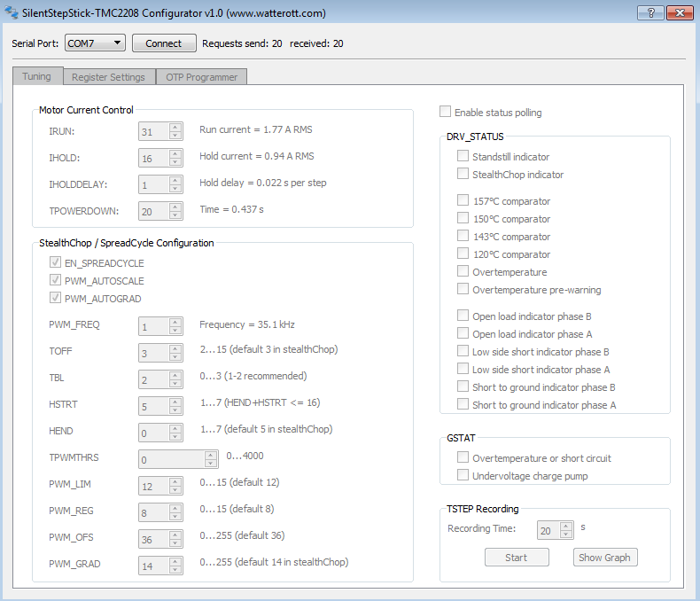This screenshot has height=601, width=700.
Task: Increase the TBL stepper value
Action: click(x=176, y=376)
